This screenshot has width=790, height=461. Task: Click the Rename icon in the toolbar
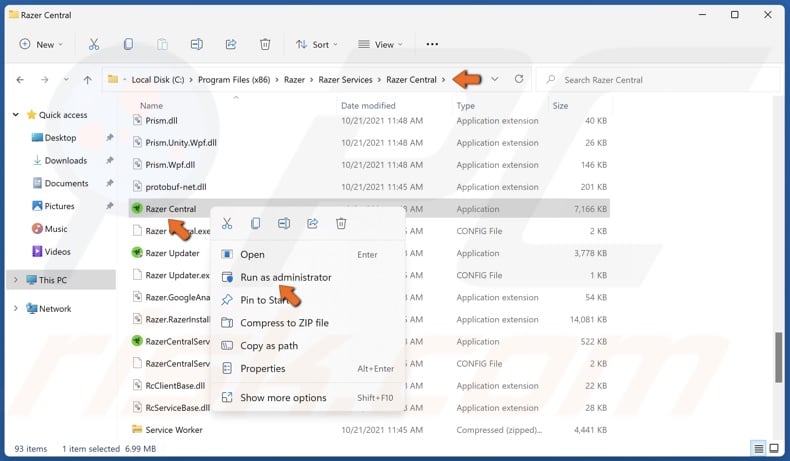point(197,44)
